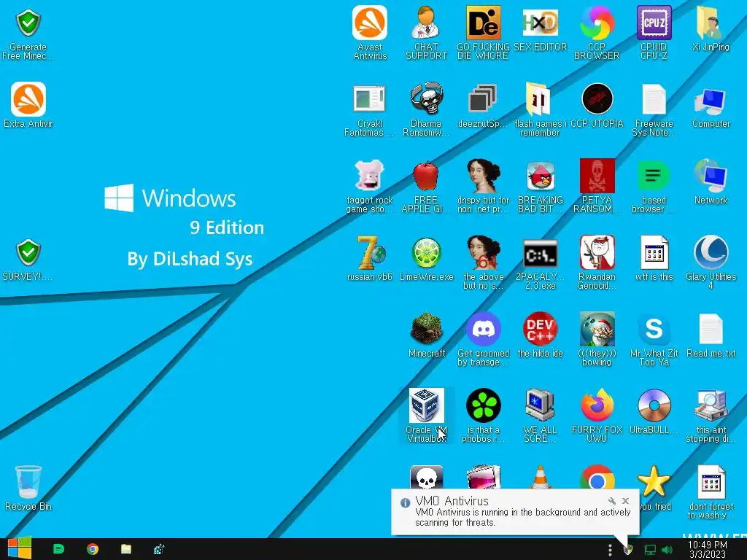Click the 'is that a phobos r...' icon
This screenshot has height=560, width=747.
pos(483,415)
